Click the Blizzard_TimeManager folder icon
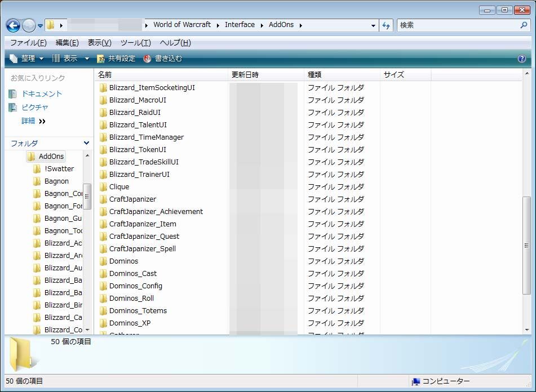This screenshot has height=392, width=536. pos(103,137)
